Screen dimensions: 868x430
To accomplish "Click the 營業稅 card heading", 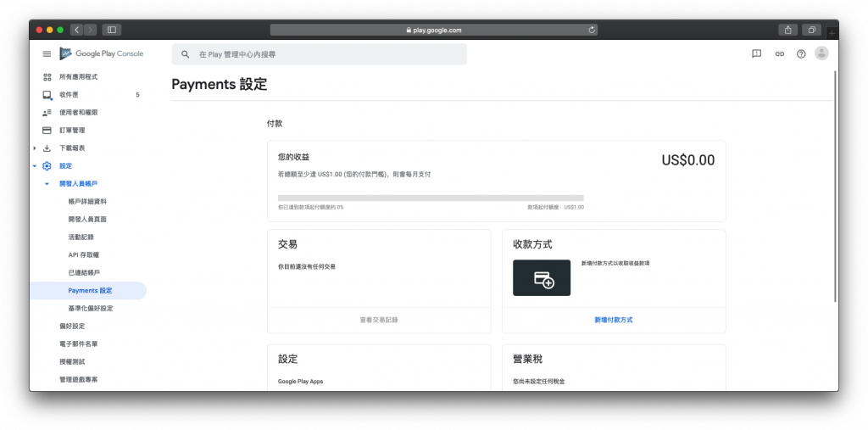I will [527, 359].
